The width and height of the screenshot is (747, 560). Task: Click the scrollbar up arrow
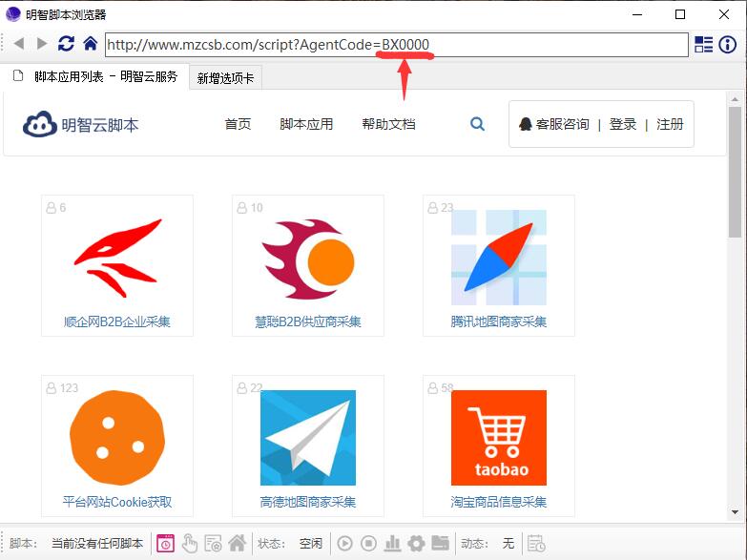pyautogui.click(x=735, y=99)
